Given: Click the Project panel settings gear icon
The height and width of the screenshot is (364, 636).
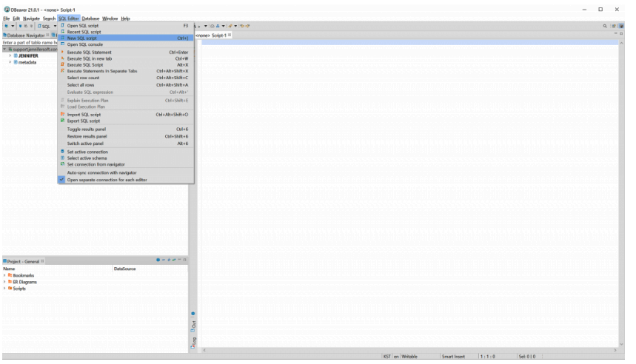Looking at the screenshot, I should click(158, 260).
